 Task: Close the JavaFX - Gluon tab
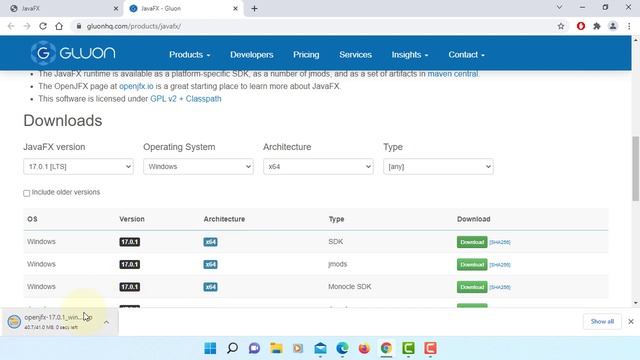tap(235, 8)
